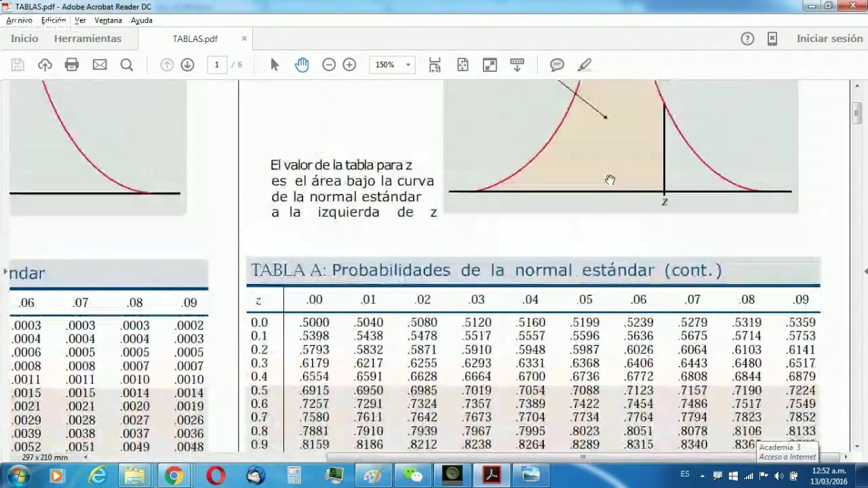The height and width of the screenshot is (488, 868).
Task: Open the Ventana menu
Action: pyautogui.click(x=108, y=20)
